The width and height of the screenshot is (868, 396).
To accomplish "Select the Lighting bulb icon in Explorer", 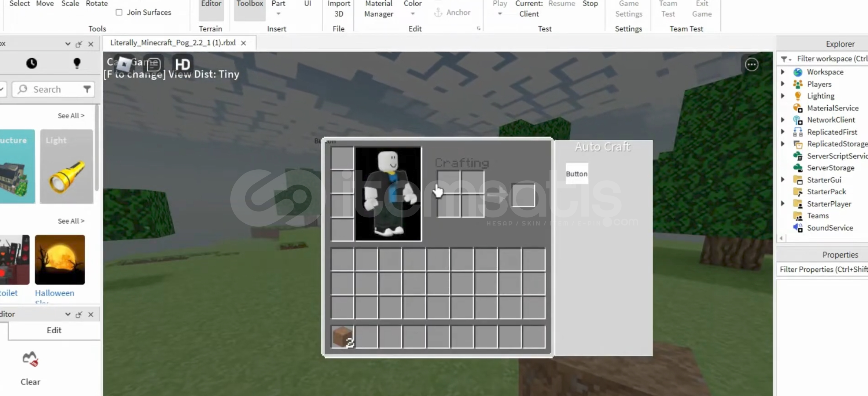I will tap(798, 96).
